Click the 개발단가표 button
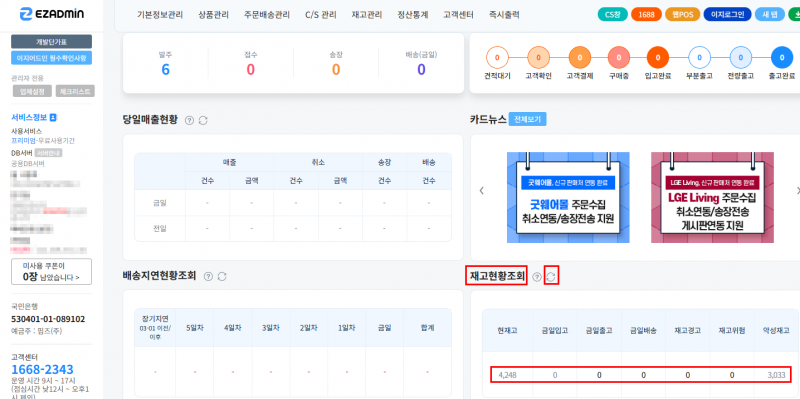The width and height of the screenshot is (800, 399). (x=52, y=41)
